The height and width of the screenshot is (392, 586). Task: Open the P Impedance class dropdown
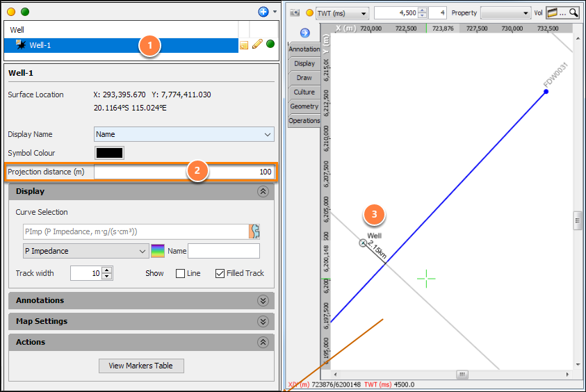click(x=86, y=251)
